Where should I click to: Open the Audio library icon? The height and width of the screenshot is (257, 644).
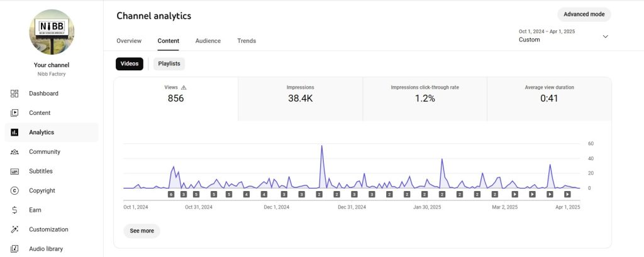tap(14, 249)
